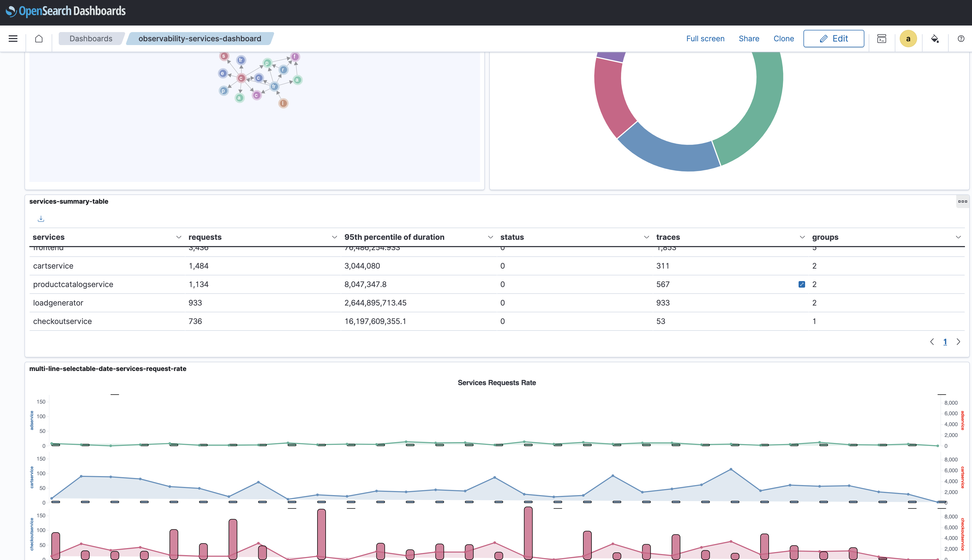Open the help question mark icon
972x560 pixels.
point(961,39)
